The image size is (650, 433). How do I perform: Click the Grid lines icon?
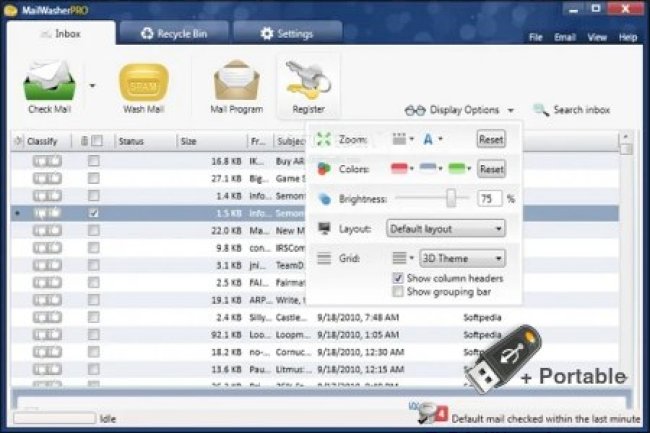click(x=324, y=258)
